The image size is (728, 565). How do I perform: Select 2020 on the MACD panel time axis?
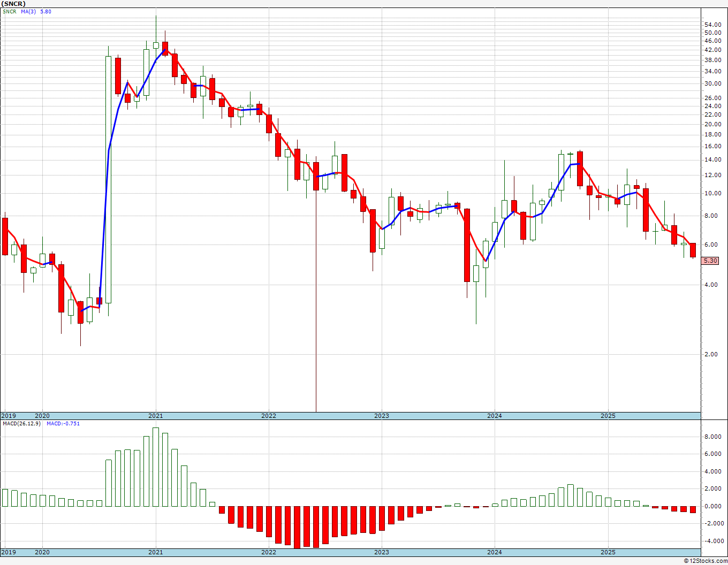(x=42, y=552)
